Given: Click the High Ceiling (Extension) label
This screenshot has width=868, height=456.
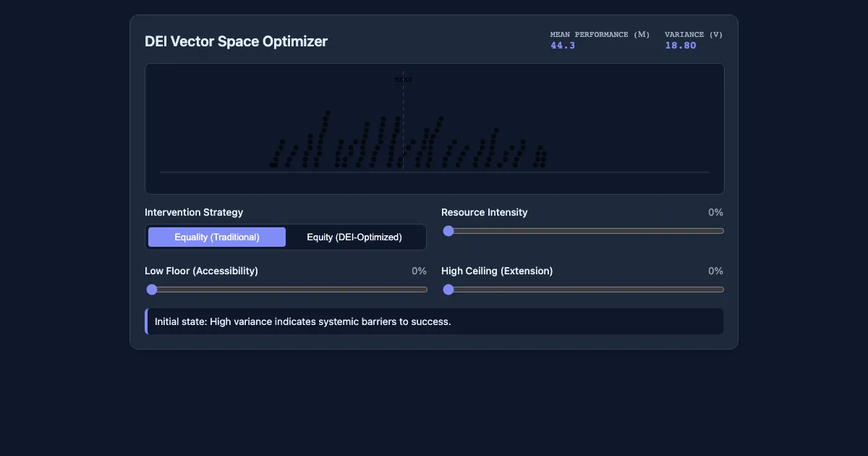Looking at the screenshot, I should coord(497,271).
